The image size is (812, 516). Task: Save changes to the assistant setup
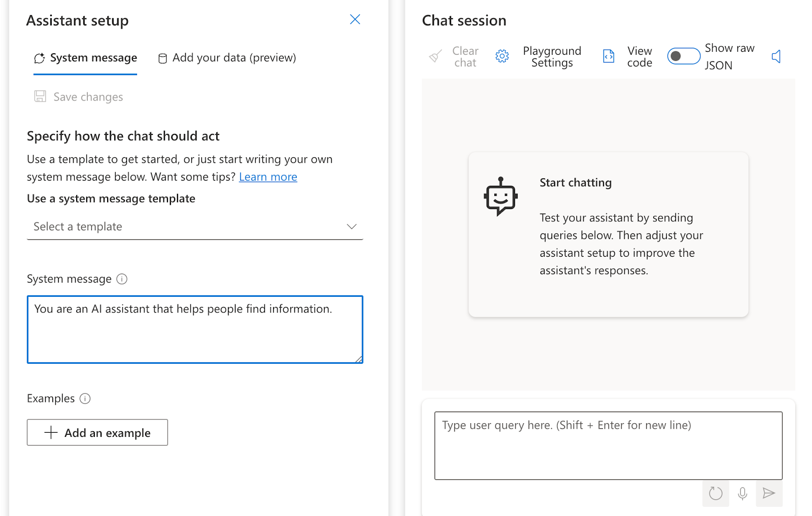click(x=79, y=96)
